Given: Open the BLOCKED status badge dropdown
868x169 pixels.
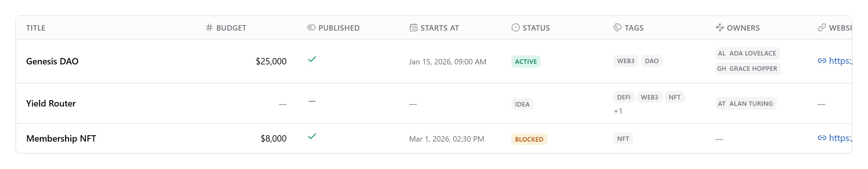Looking at the screenshot, I should pos(529,139).
